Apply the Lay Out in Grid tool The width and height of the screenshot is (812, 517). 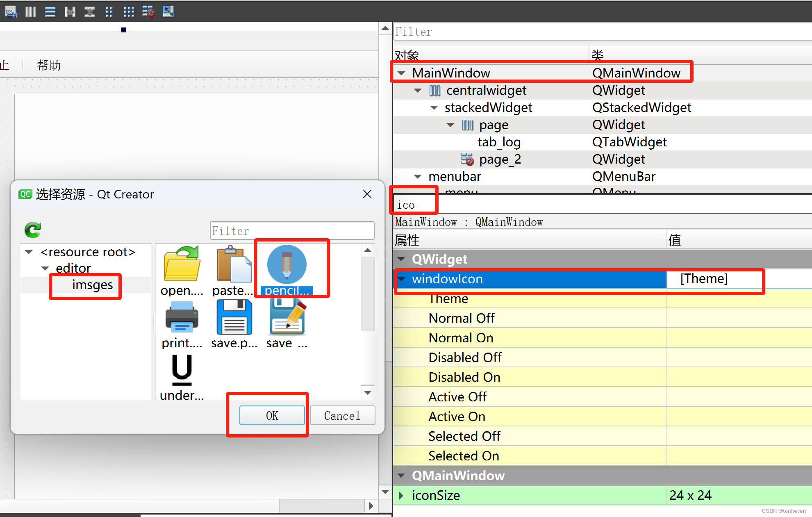tap(129, 11)
